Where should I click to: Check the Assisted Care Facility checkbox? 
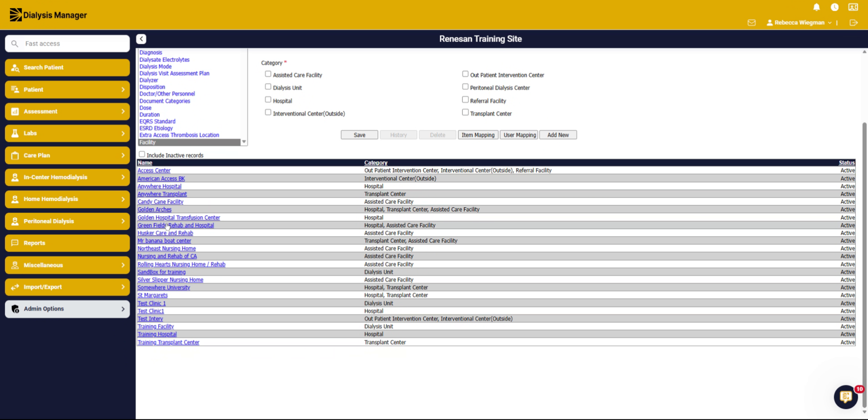[268, 74]
